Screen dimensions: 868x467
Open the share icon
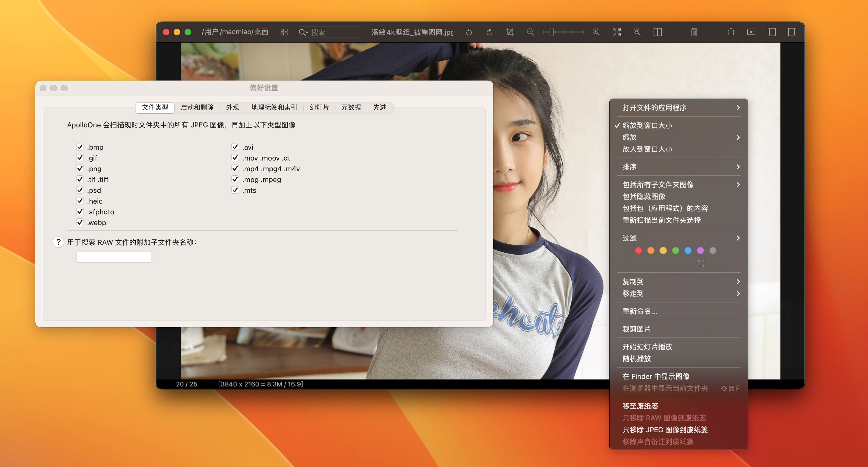tap(731, 32)
